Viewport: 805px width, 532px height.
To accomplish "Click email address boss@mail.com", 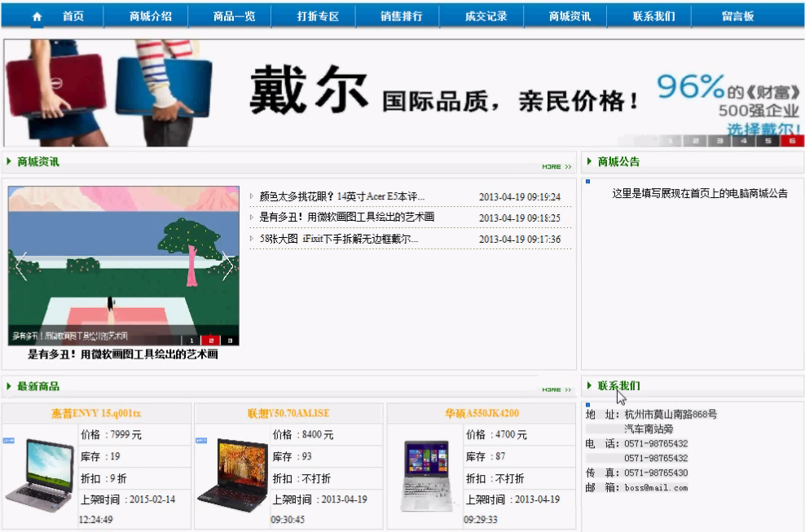I will coord(656,488).
